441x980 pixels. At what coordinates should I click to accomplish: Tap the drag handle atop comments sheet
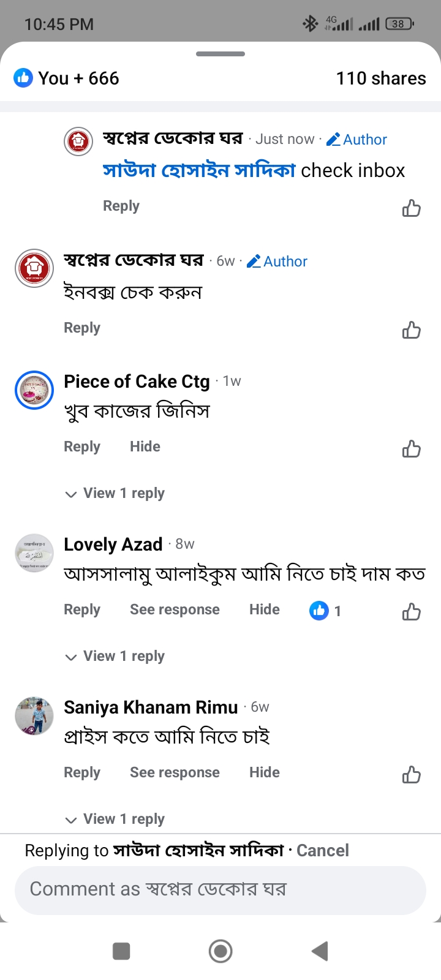click(221, 54)
